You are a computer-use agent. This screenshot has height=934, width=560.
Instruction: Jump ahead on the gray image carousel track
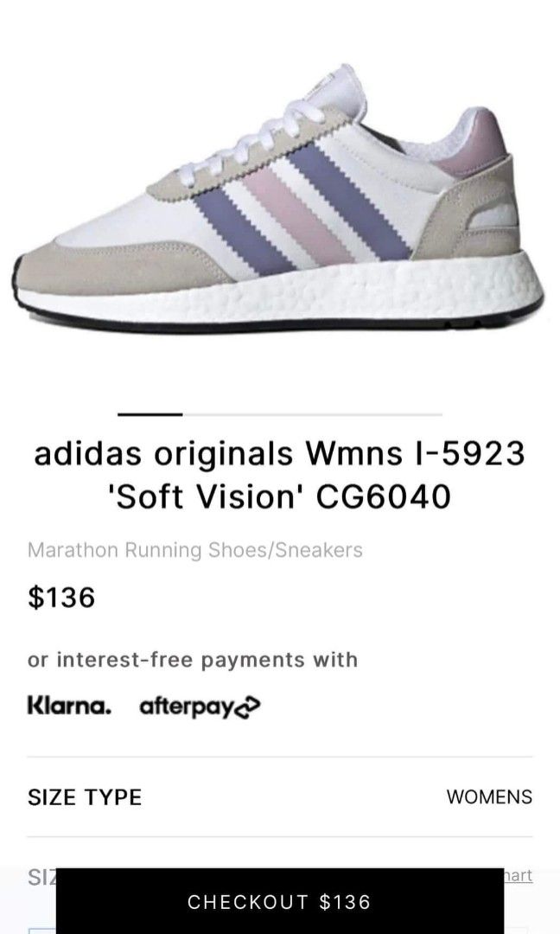point(313,413)
